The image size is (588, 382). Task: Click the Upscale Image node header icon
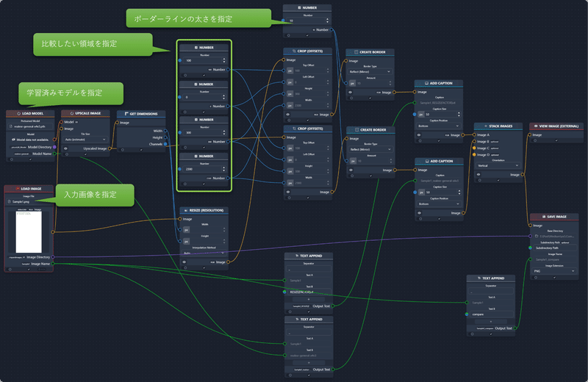pos(72,113)
